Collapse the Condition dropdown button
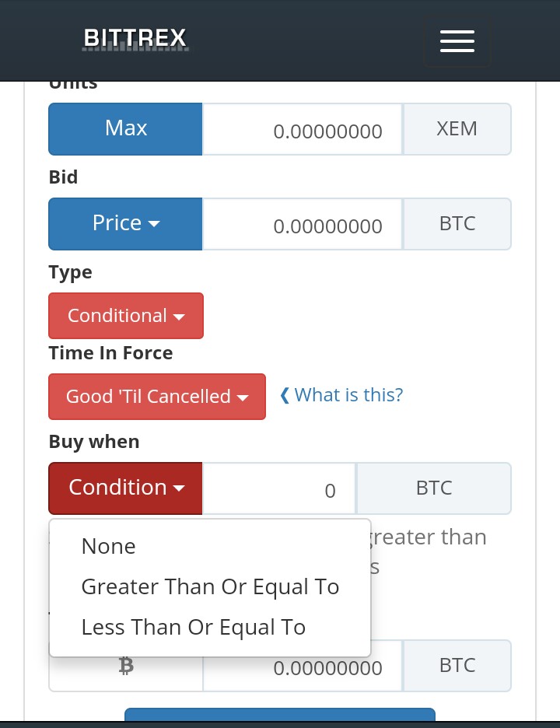This screenshot has height=728, width=560. coord(125,488)
